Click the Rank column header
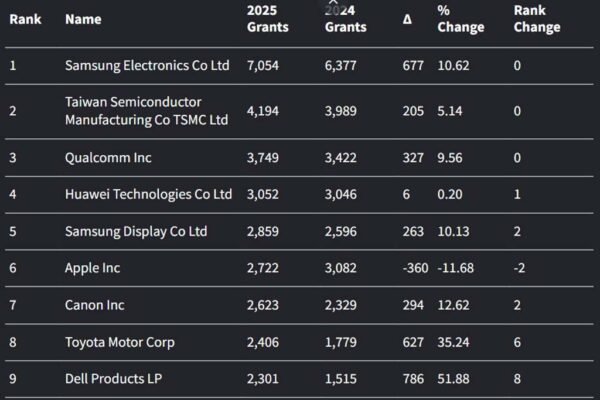The width and height of the screenshot is (600, 400). 25,19
